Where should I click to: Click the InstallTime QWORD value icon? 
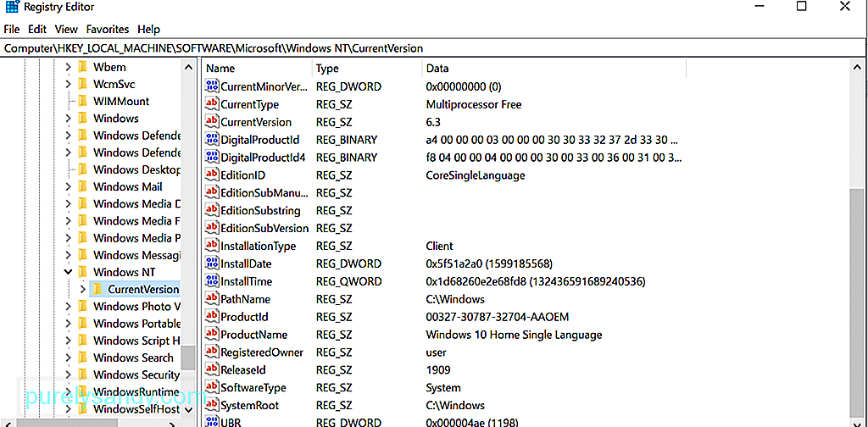pos(211,281)
